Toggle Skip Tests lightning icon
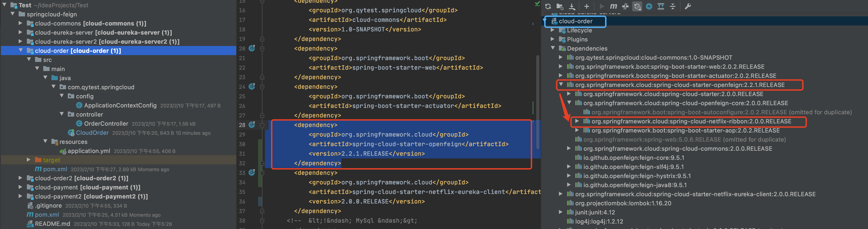Screen dimensions: 868x229 point(649,6)
